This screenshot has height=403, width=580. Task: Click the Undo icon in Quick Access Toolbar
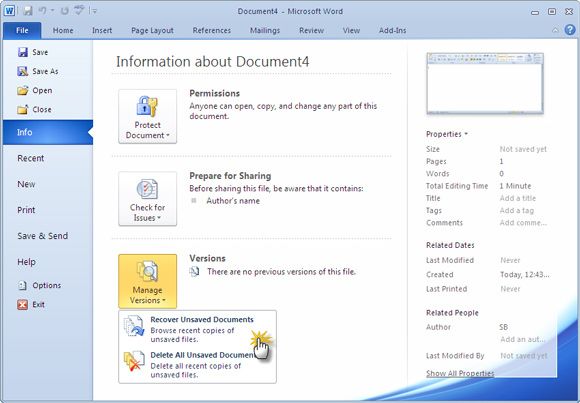(x=43, y=11)
